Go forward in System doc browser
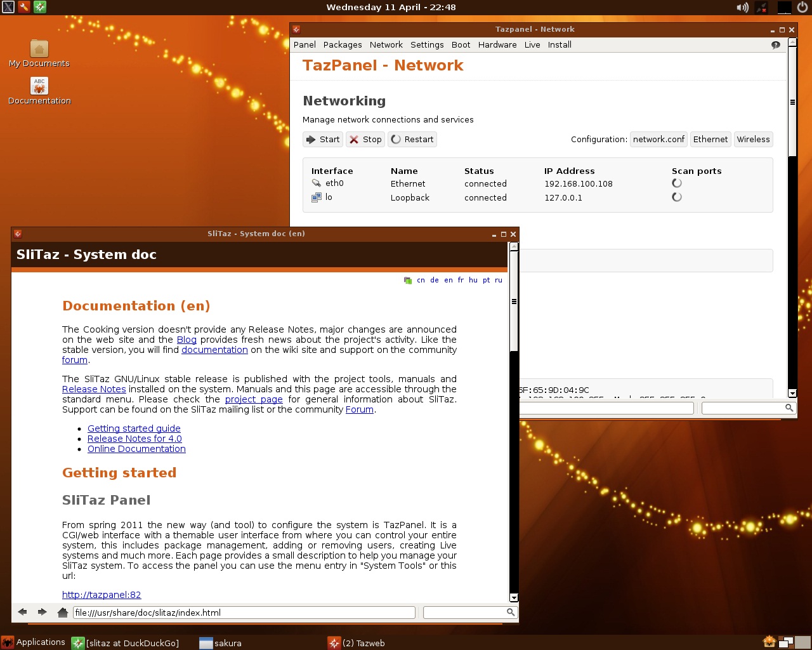This screenshot has width=812, height=650. click(43, 613)
